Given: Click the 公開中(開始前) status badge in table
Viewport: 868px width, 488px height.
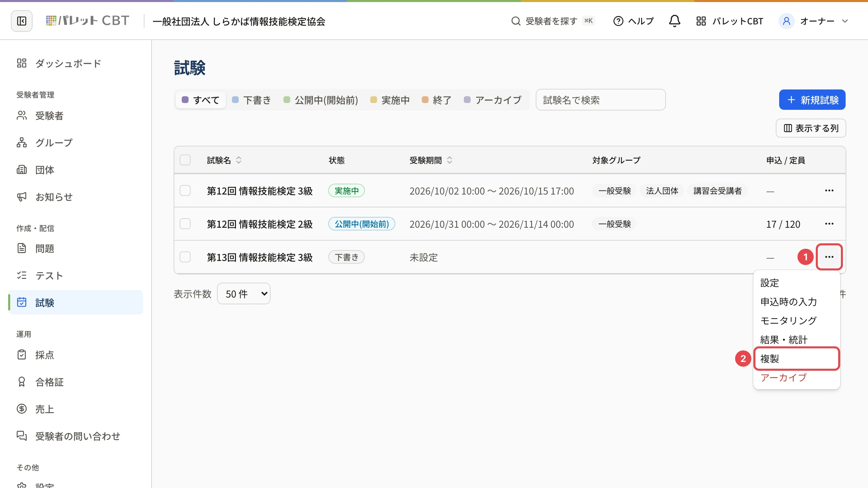Looking at the screenshot, I should (361, 224).
